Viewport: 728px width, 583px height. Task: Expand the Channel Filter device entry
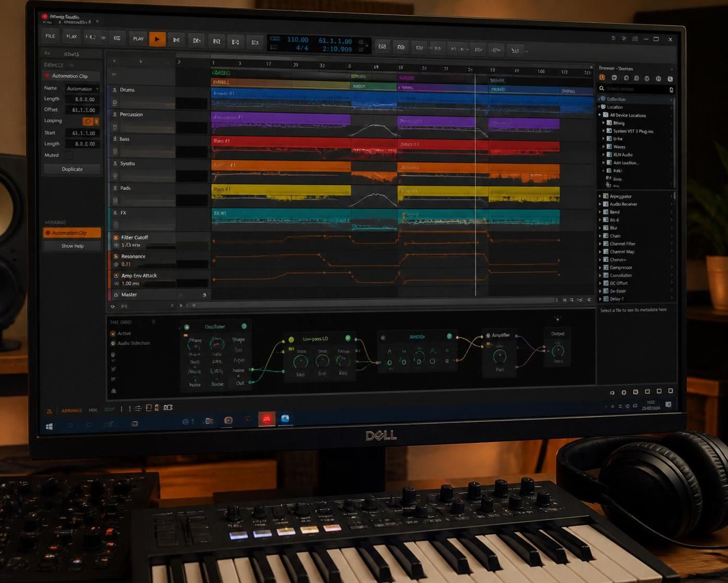[x=600, y=244]
